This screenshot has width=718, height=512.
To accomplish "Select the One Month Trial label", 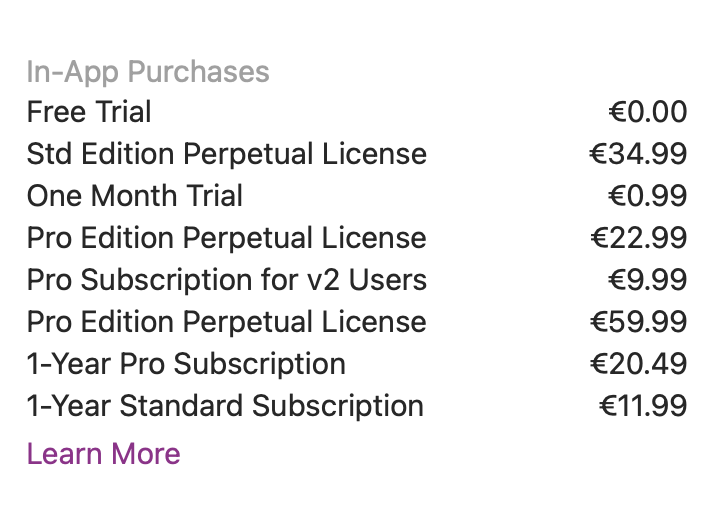I will [x=135, y=196].
